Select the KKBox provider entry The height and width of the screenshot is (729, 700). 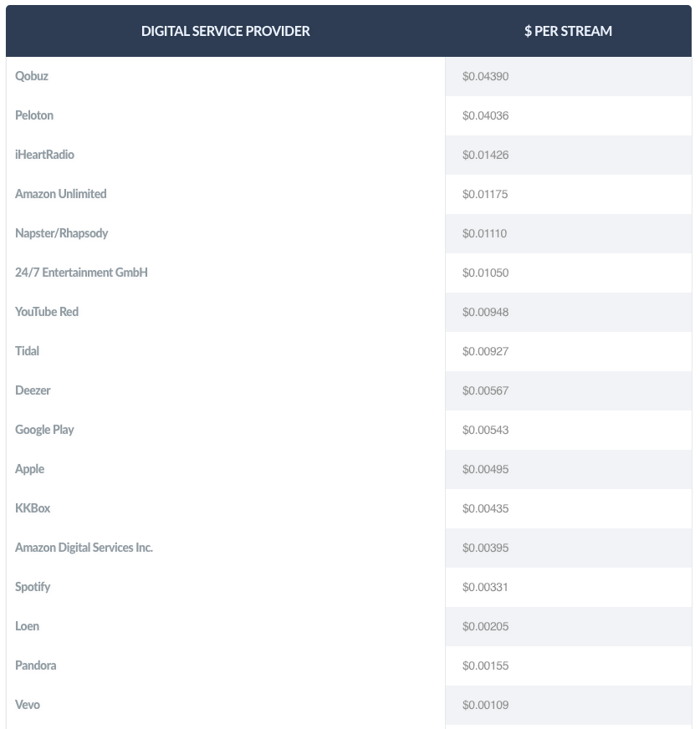tap(33, 508)
